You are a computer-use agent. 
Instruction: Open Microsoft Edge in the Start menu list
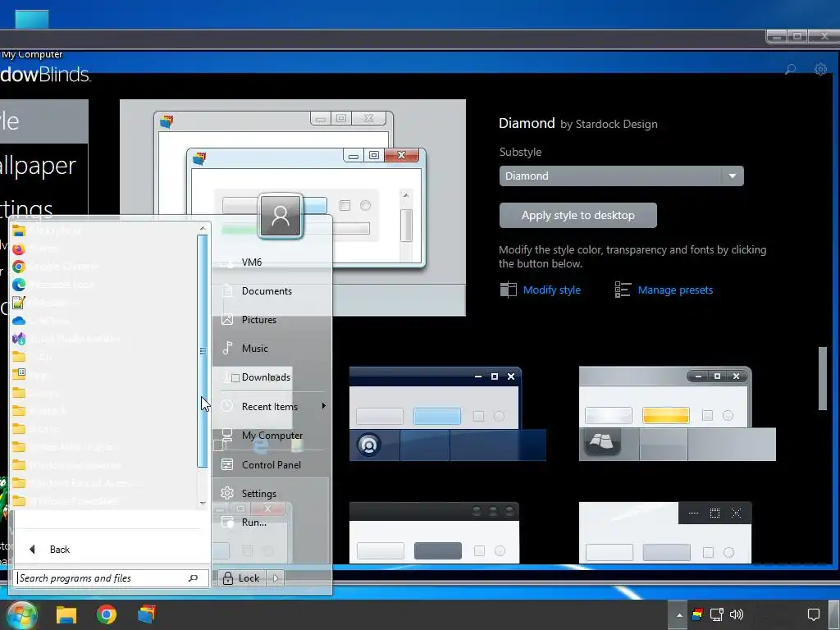[x=104, y=285]
